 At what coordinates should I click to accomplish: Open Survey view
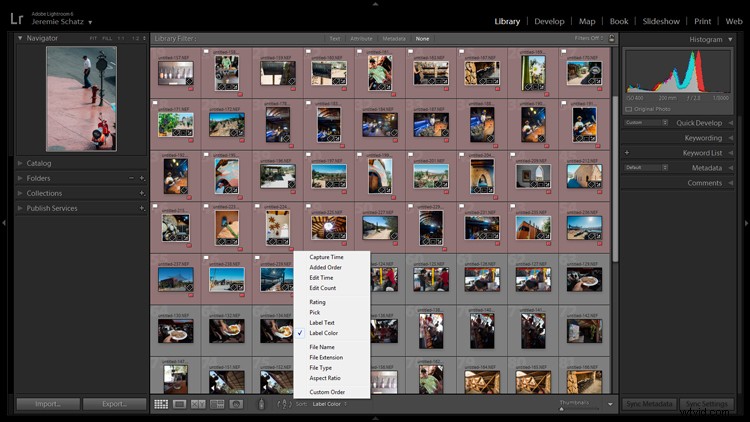tap(217, 404)
